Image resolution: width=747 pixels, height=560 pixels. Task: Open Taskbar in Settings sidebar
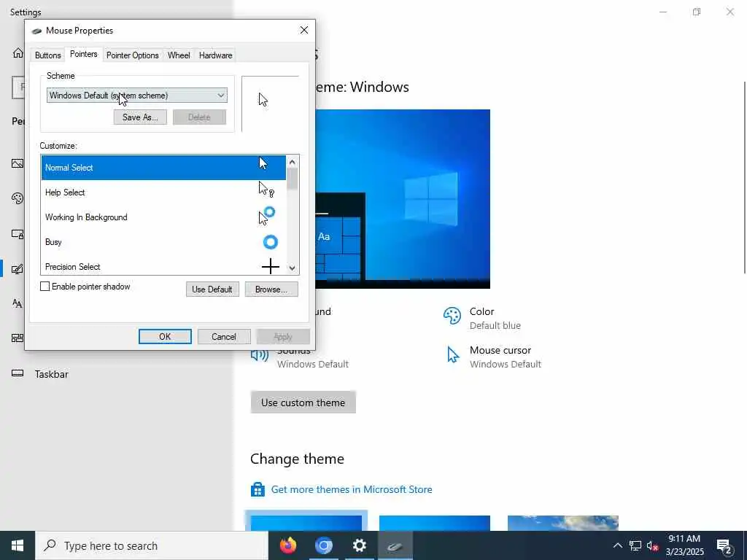(x=52, y=374)
